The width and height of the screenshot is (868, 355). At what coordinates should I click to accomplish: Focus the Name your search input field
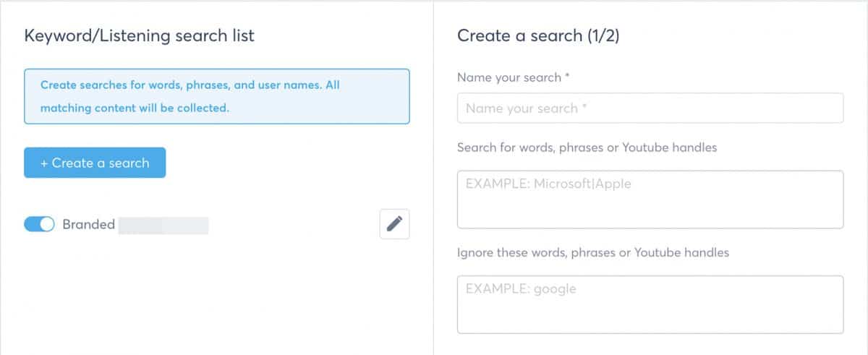[x=650, y=108]
